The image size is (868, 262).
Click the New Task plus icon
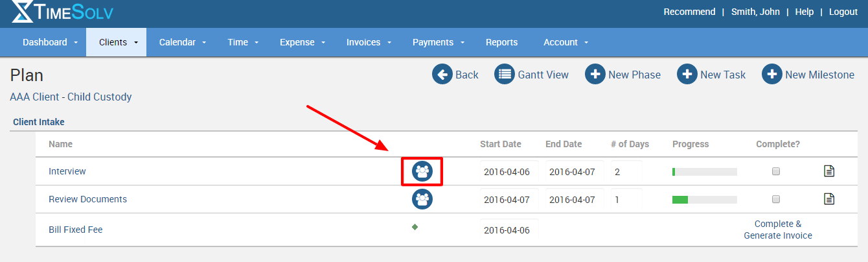tap(687, 75)
